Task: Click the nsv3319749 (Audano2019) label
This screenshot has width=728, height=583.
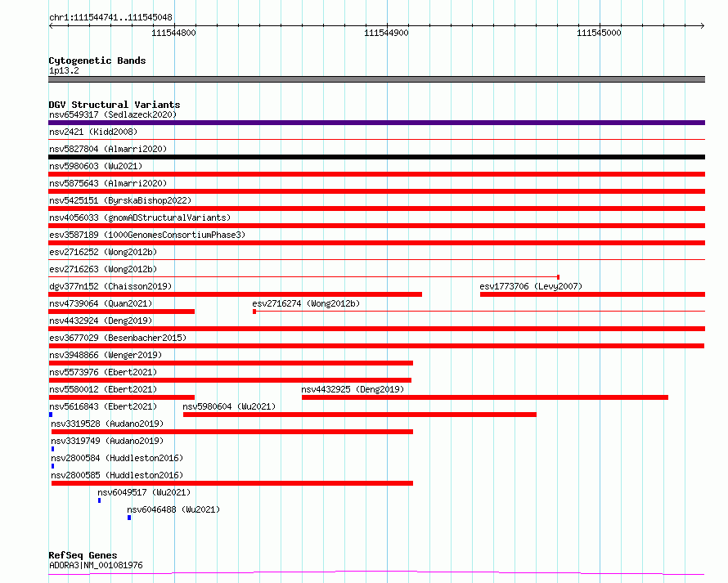Action: pyautogui.click(x=107, y=441)
